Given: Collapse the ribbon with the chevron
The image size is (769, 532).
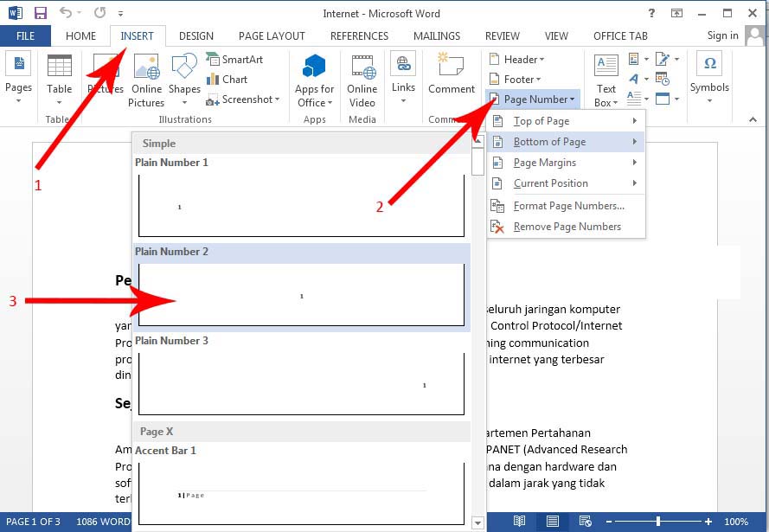Looking at the screenshot, I should point(753,119).
